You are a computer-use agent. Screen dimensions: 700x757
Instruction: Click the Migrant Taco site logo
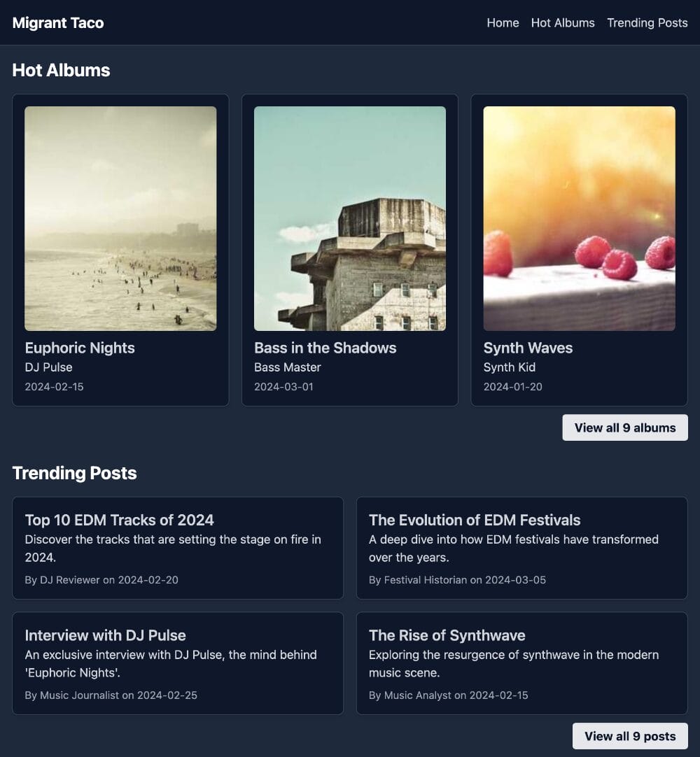58,22
